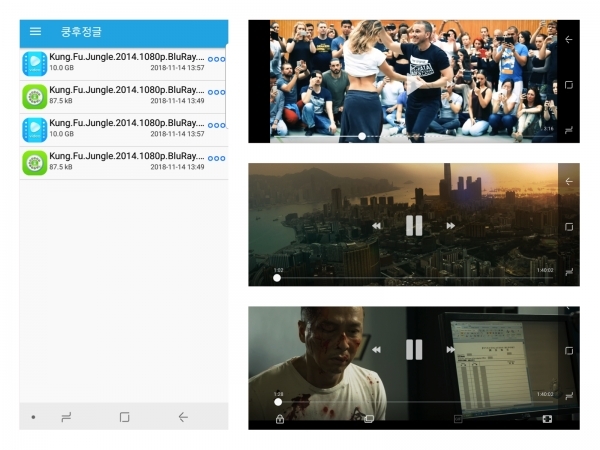Tap the home button in the phone navigation bar

click(124, 417)
